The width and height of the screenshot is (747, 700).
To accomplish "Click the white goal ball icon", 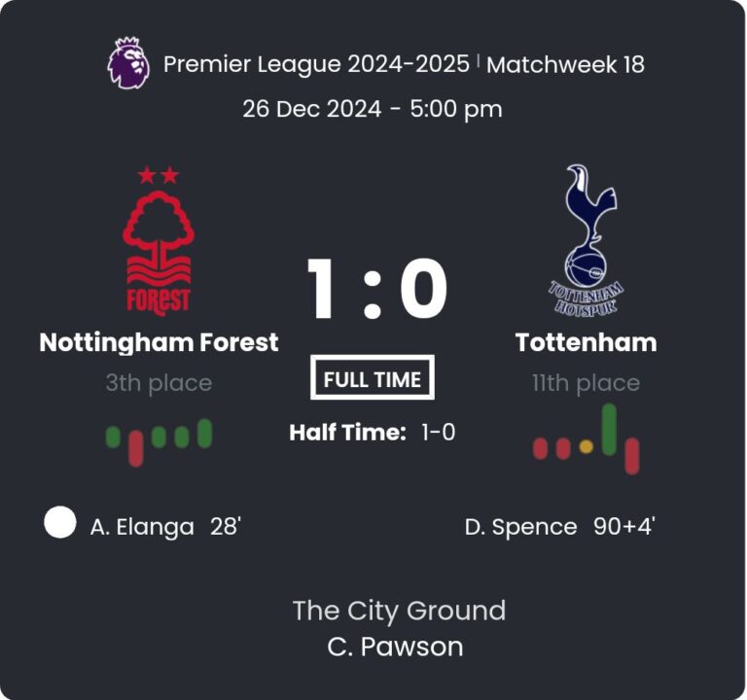I will click(x=60, y=523).
